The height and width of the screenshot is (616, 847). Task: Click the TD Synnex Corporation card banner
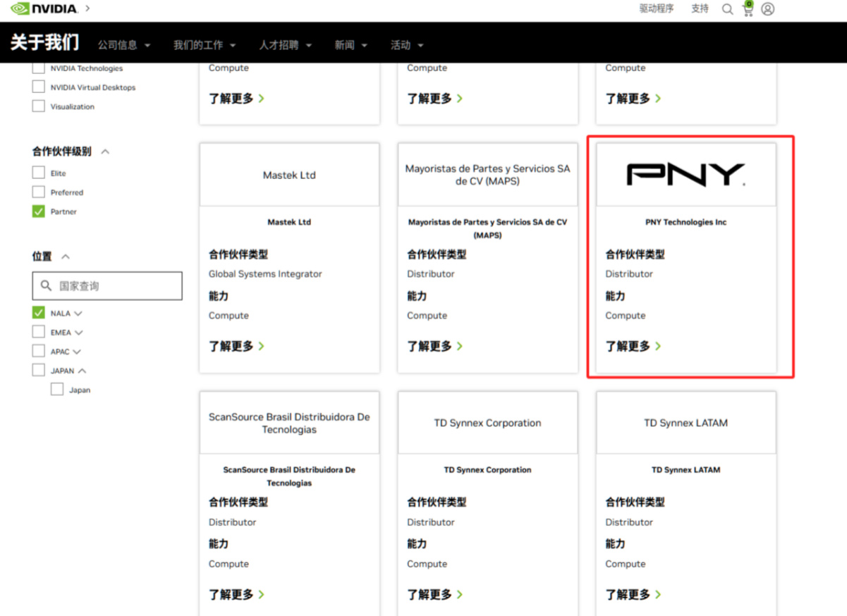pos(488,423)
